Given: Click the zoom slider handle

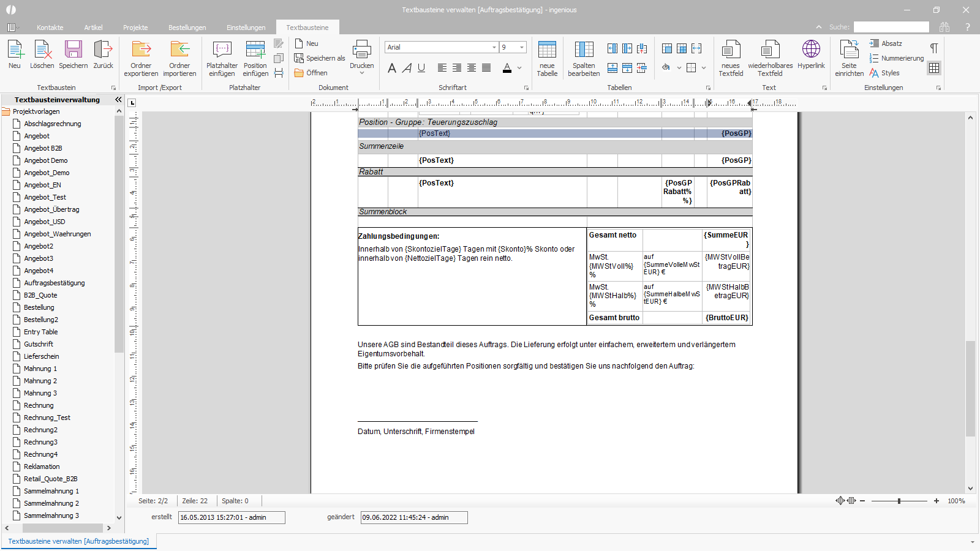Looking at the screenshot, I should click(899, 501).
